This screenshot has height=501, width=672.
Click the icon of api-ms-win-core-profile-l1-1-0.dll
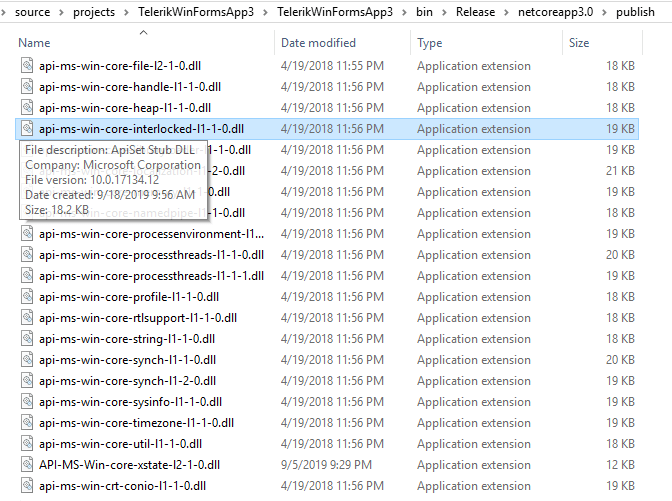tap(27, 297)
